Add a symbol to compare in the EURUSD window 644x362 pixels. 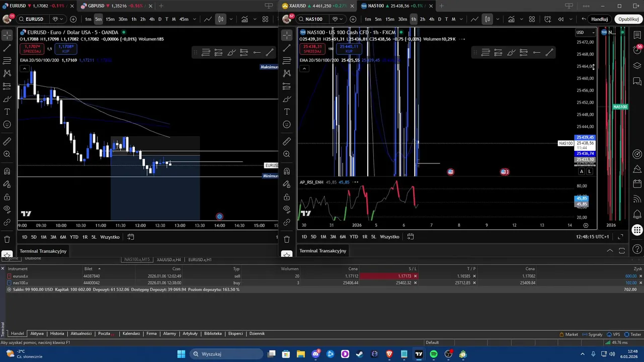[x=73, y=19]
